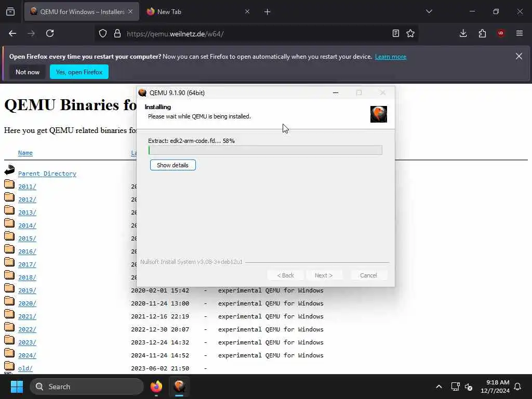The height and width of the screenshot is (399, 532).
Task: Open the tracking protection shield icon
Action: 103,33
